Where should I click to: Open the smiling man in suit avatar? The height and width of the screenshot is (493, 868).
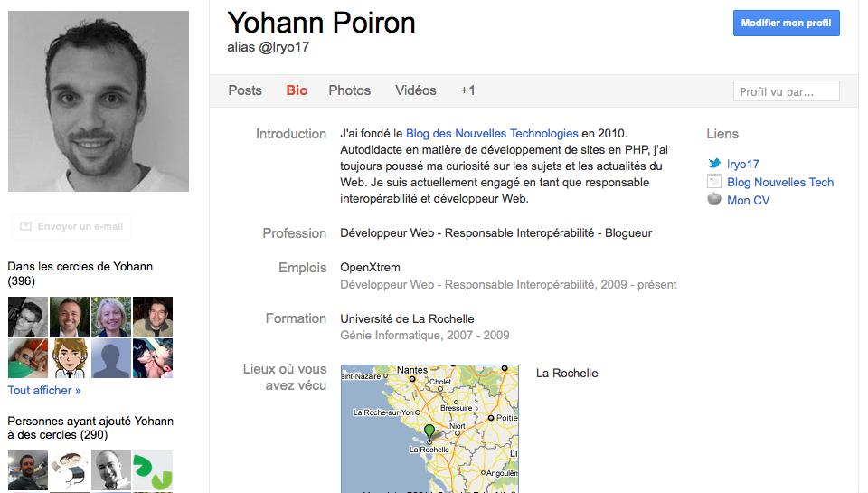(70, 317)
